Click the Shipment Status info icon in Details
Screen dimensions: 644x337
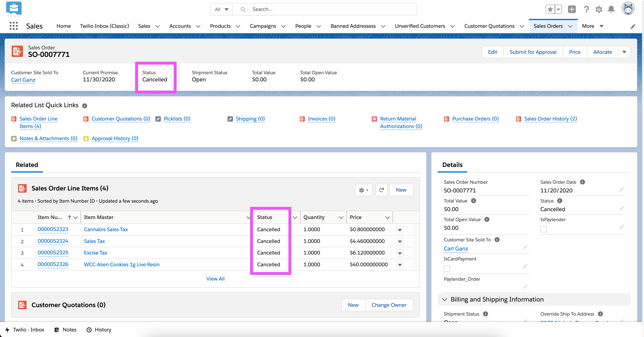[x=485, y=314]
